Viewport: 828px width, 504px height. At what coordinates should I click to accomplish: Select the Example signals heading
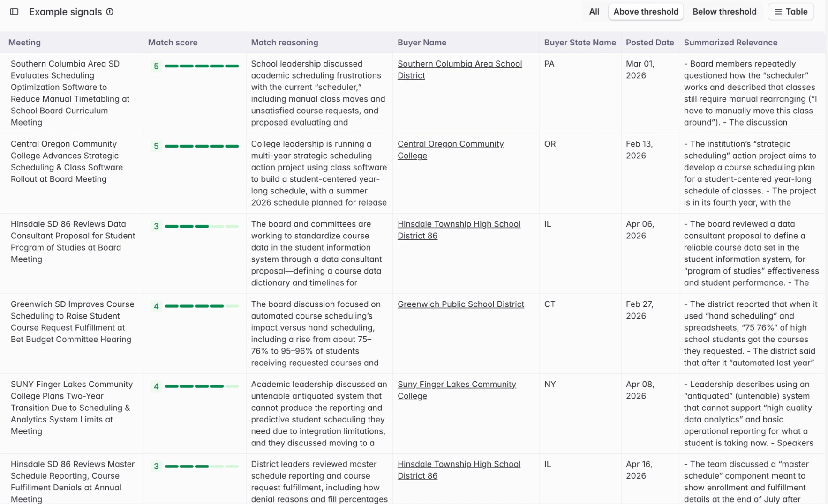tap(66, 12)
